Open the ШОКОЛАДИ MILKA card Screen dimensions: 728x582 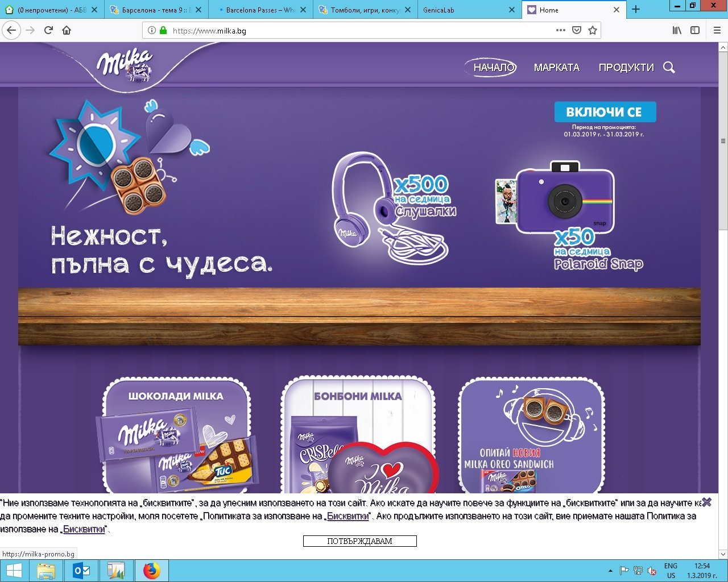point(176,436)
